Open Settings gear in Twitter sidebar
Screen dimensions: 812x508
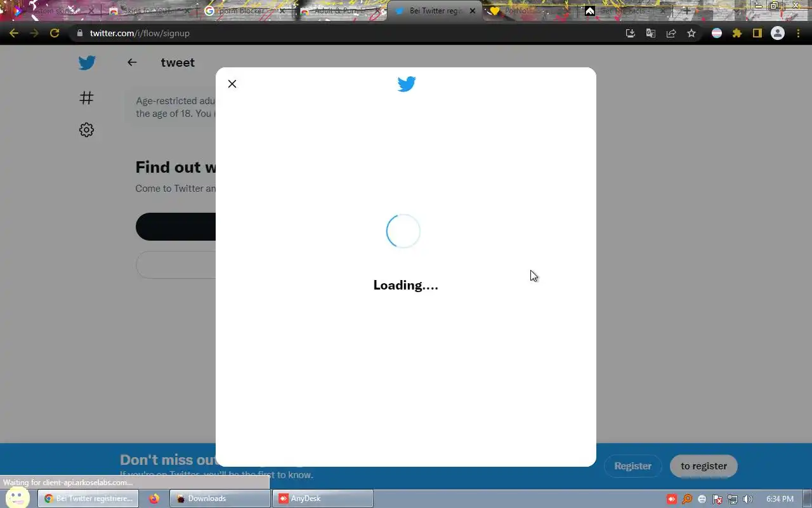pos(86,130)
